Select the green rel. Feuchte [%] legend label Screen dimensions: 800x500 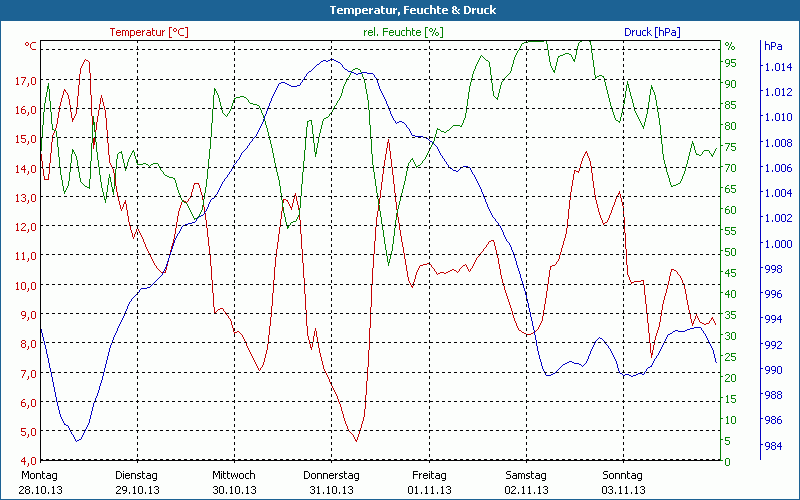tap(404, 32)
